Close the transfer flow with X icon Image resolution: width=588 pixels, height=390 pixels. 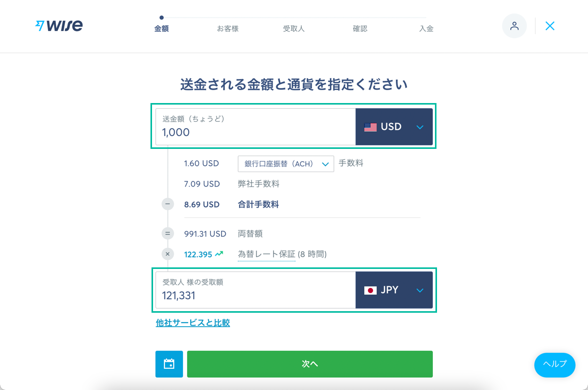point(550,26)
